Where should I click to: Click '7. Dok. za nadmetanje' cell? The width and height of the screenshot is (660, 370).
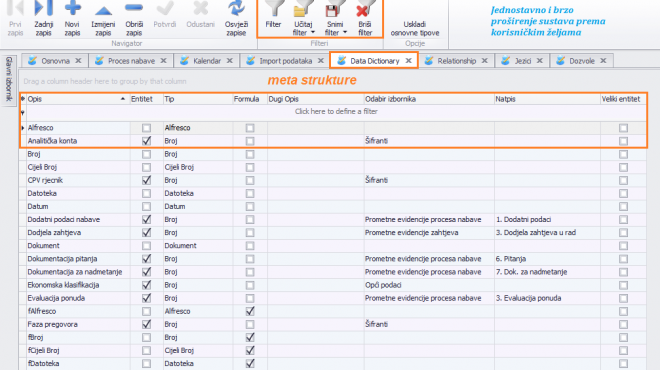547,272
